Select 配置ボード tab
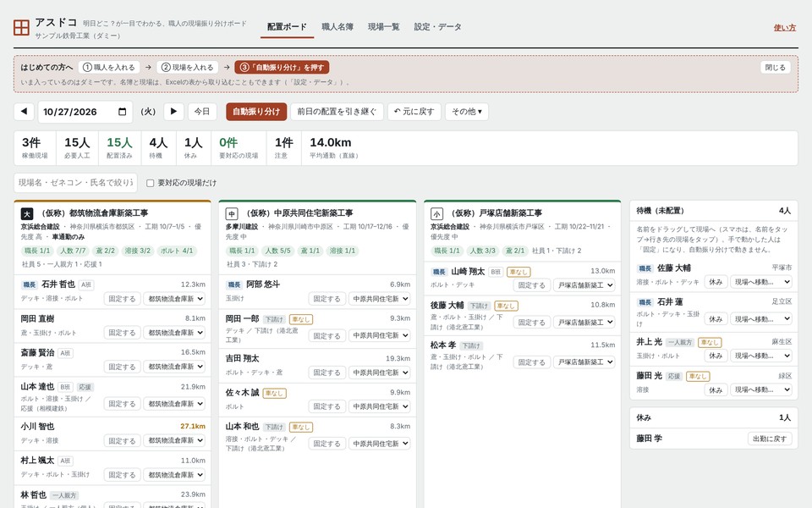The image size is (812, 508). (287, 27)
